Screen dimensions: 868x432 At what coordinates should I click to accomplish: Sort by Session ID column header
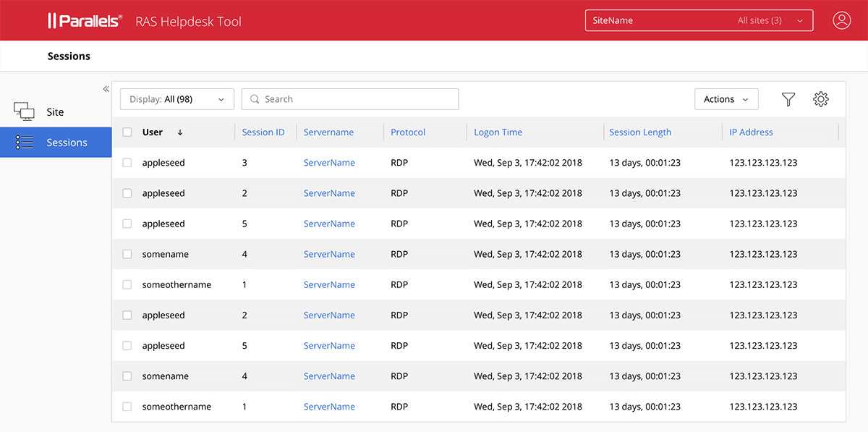coord(263,132)
